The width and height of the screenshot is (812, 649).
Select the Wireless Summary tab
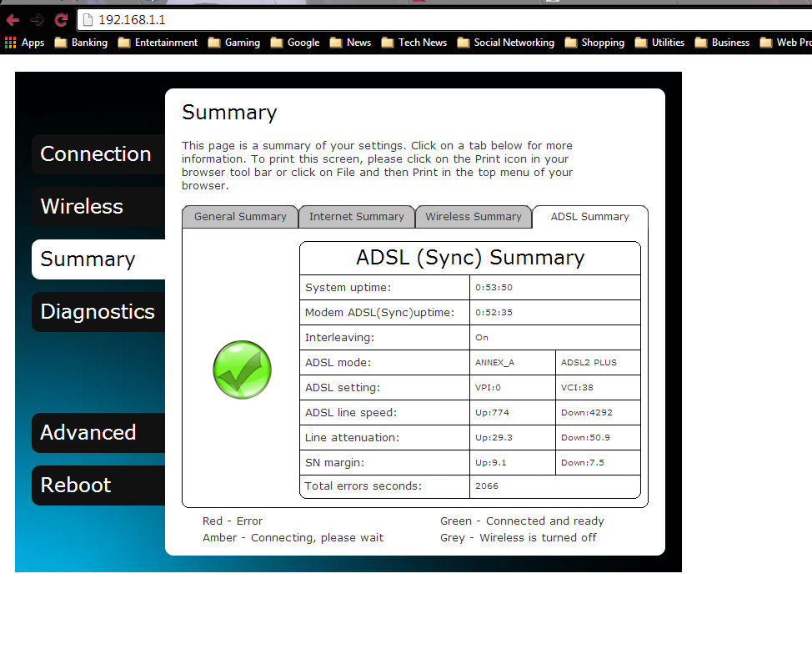pyautogui.click(x=474, y=217)
